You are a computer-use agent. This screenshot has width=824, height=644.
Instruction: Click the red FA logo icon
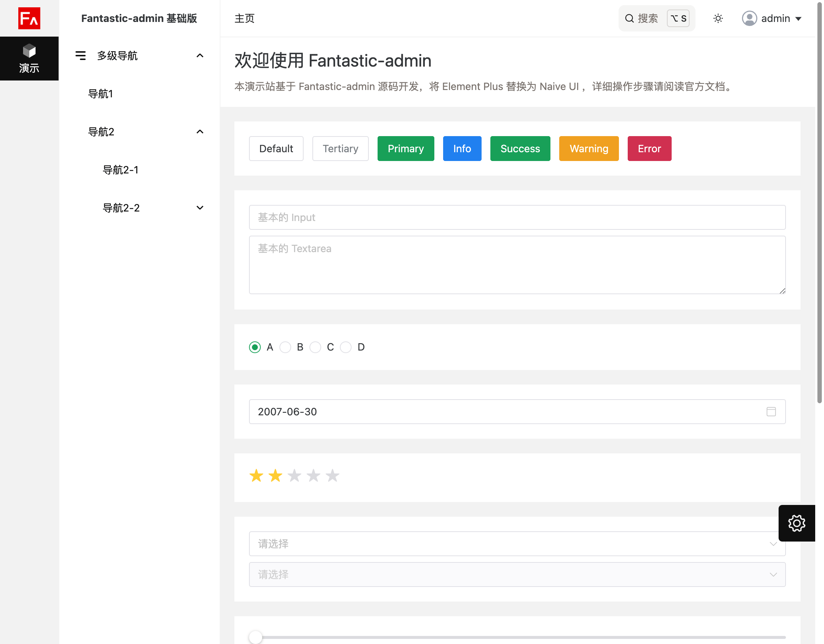(29, 18)
